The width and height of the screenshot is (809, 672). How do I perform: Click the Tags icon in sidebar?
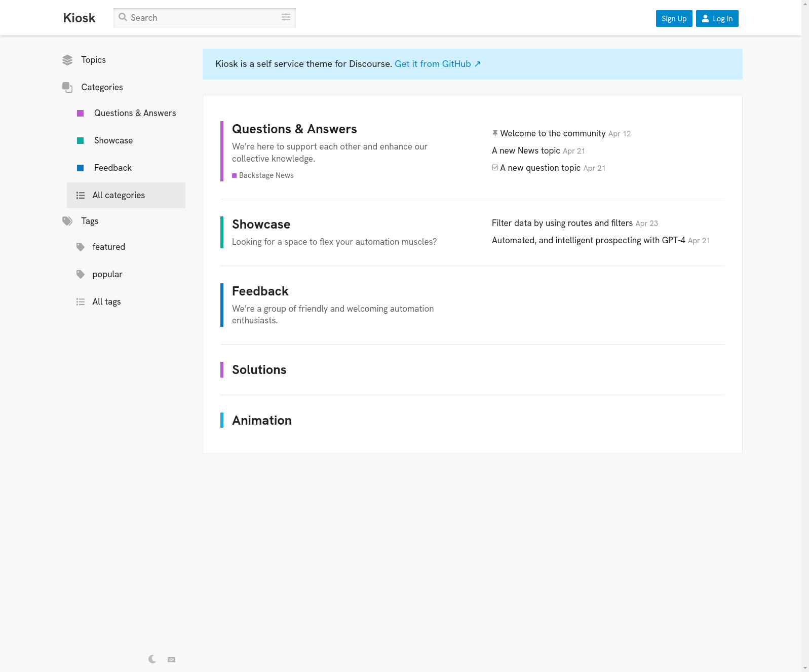67,221
